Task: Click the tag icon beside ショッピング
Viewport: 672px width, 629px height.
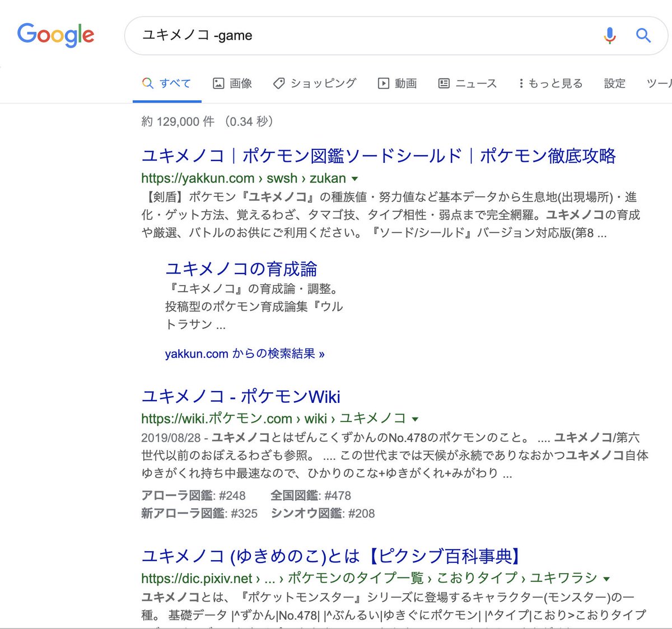Action: pos(278,83)
